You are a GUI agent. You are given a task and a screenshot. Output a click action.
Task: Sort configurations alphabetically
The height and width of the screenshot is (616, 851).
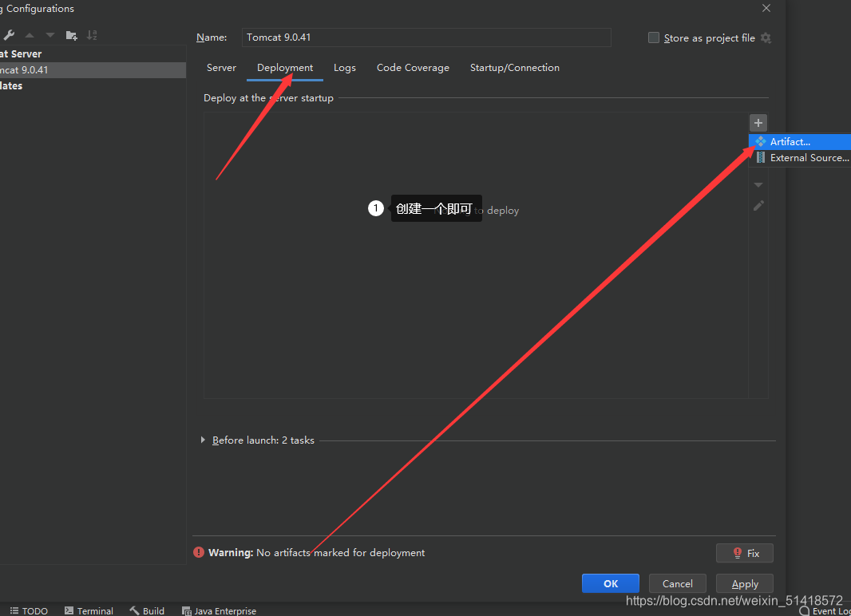point(92,35)
